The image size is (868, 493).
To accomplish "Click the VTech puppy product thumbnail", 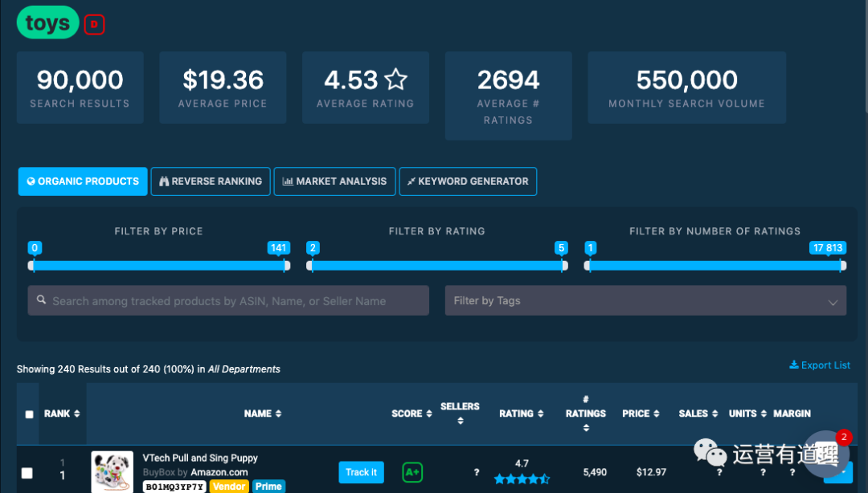I will pyautogui.click(x=112, y=471).
